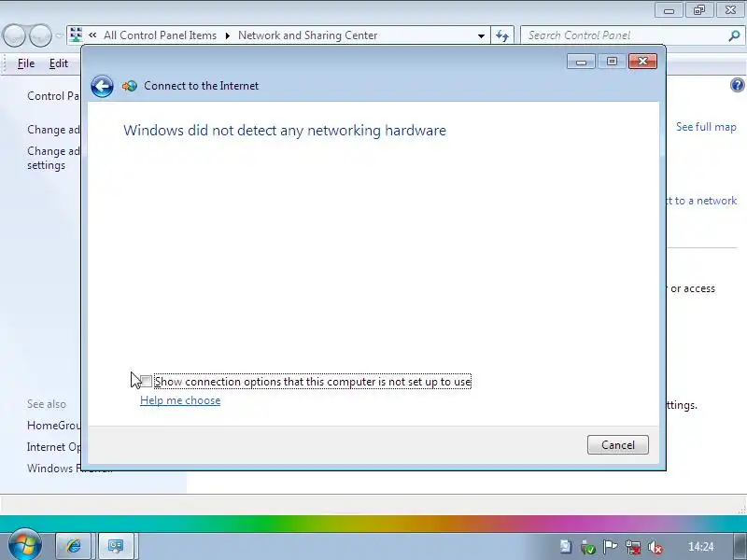Launch Internet Explorer from taskbar
Image resolution: width=747 pixels, height=560 pixels.
(x=74, y=546)
